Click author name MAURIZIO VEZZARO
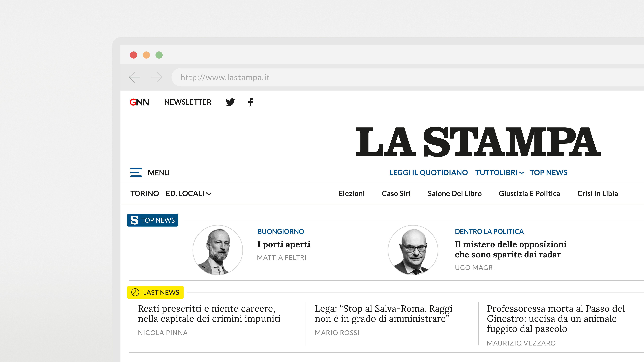Image resolution: width=644 pixels, height=362 pixels. point(521,343)
